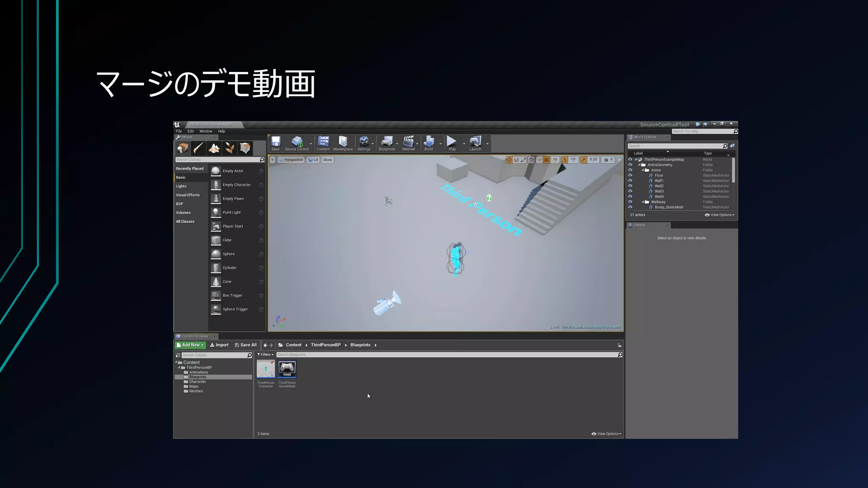This screenshot has height=488, width=868.
Task: Open the Add New dropdown
Action: [x=190, y=345]
